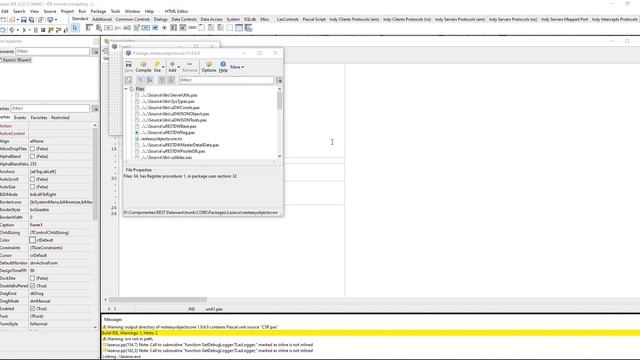The width and height of the screenshot is (640, 360).
Task: Click the Save floppy icon in main toolbar
Action: tap(24, 20)
